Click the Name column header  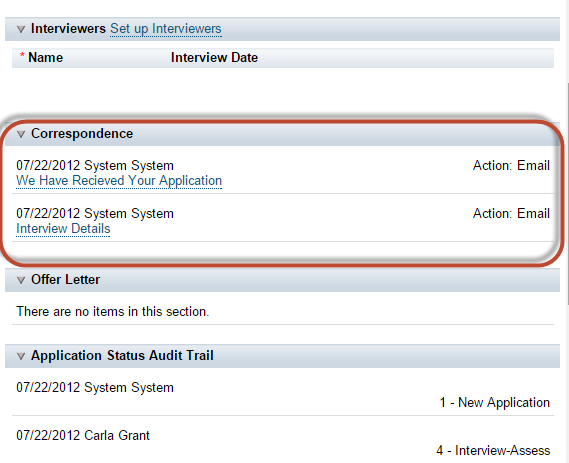45,58
